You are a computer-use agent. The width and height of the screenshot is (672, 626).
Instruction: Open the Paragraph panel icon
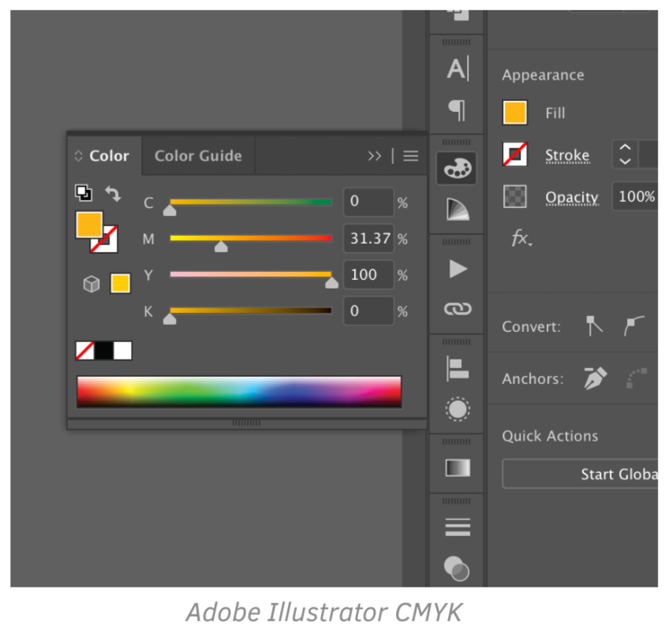tap(457, 110)
